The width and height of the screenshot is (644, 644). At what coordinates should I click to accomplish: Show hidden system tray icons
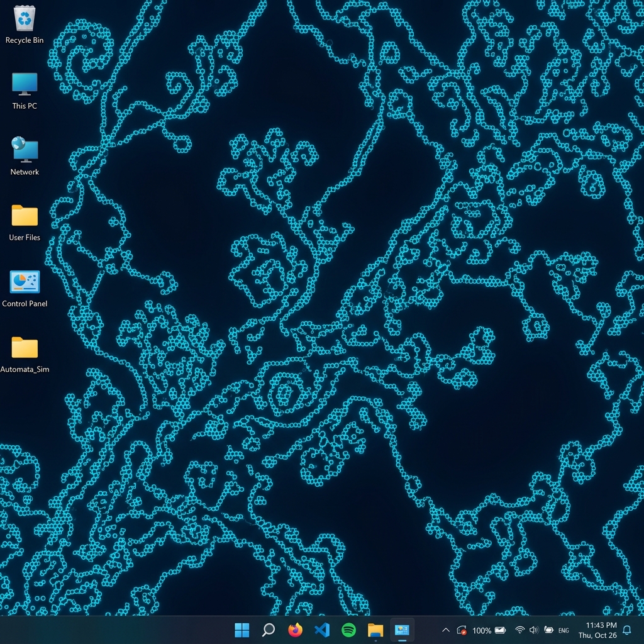tap(446, 630)
